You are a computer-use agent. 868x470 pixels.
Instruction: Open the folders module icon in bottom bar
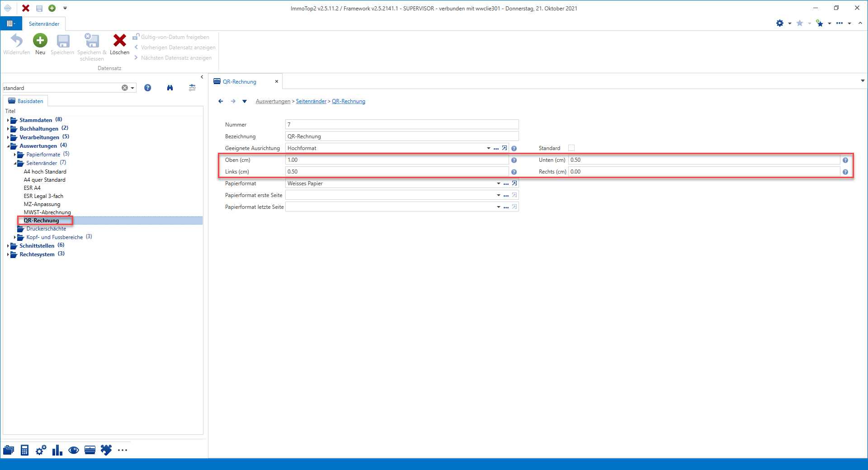(x=9, y=450)
